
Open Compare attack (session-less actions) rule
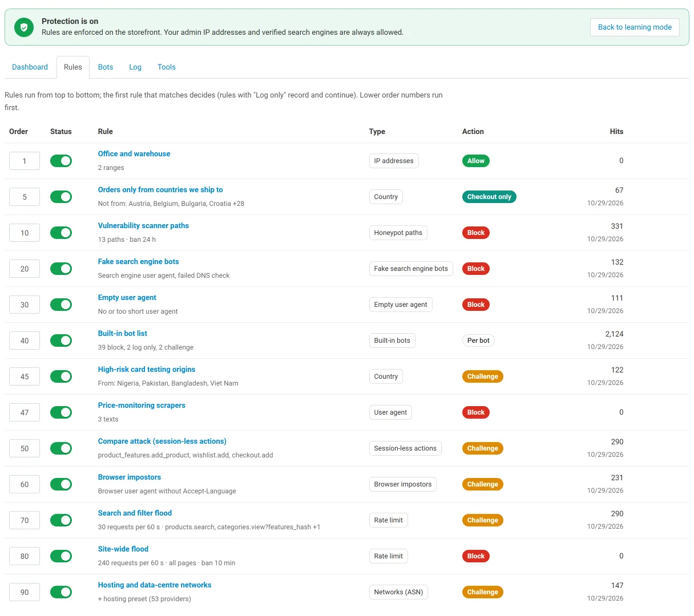(x=162, y=441)
